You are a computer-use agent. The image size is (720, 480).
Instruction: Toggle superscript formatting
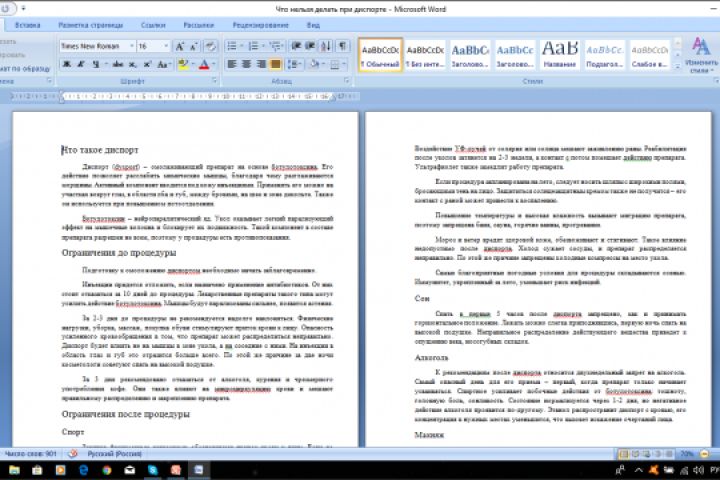coord(147,65)
